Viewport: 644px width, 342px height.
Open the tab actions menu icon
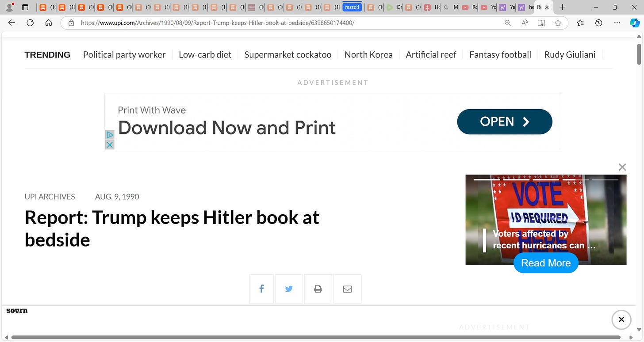(x=25, y=8)
